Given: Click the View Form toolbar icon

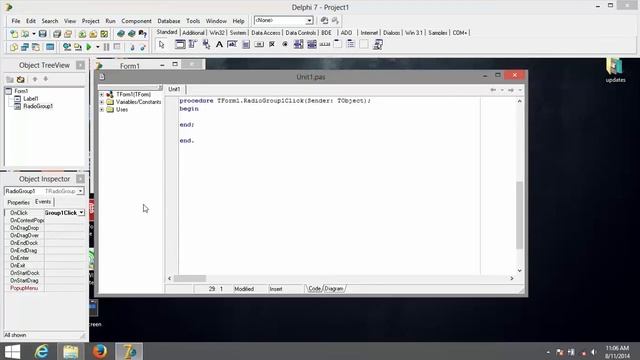Looking at the screenshot, I should pos(25,47).
